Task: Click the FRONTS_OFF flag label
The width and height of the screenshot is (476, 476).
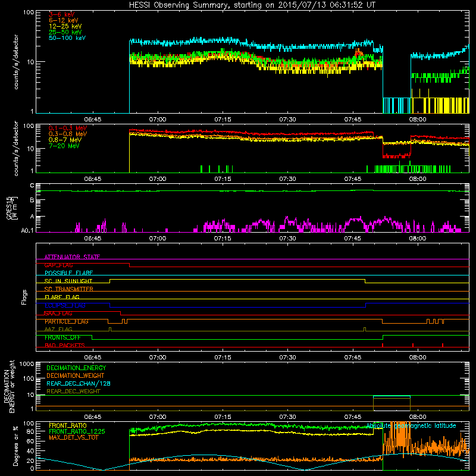Action: (62, 337)
